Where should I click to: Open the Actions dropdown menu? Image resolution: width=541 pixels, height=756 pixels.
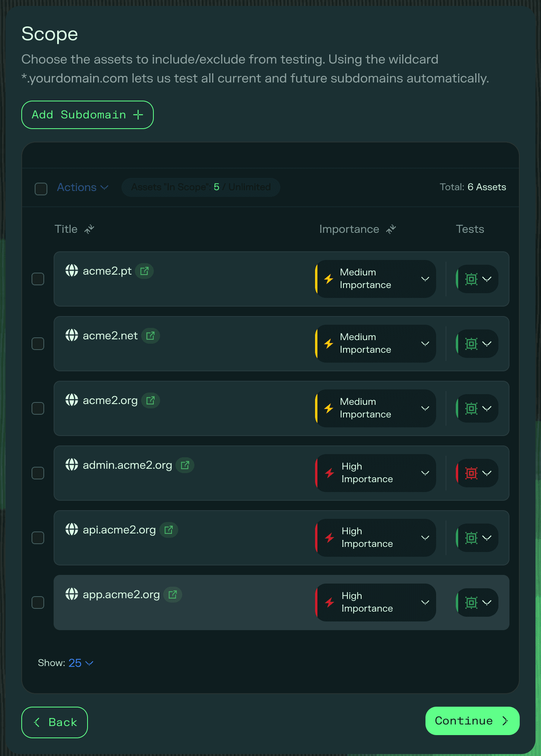click(83, 187)
